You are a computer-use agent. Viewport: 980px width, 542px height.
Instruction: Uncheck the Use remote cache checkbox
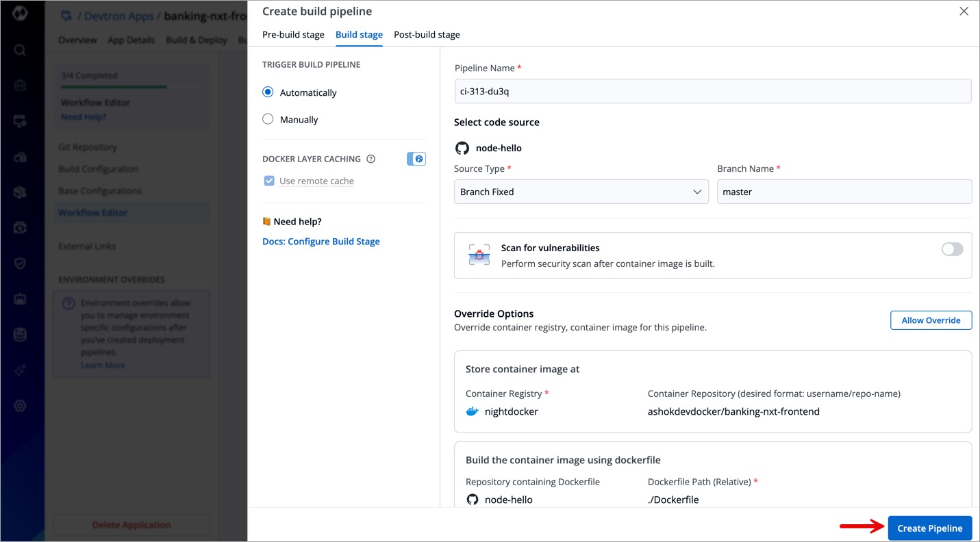(269, 181)
